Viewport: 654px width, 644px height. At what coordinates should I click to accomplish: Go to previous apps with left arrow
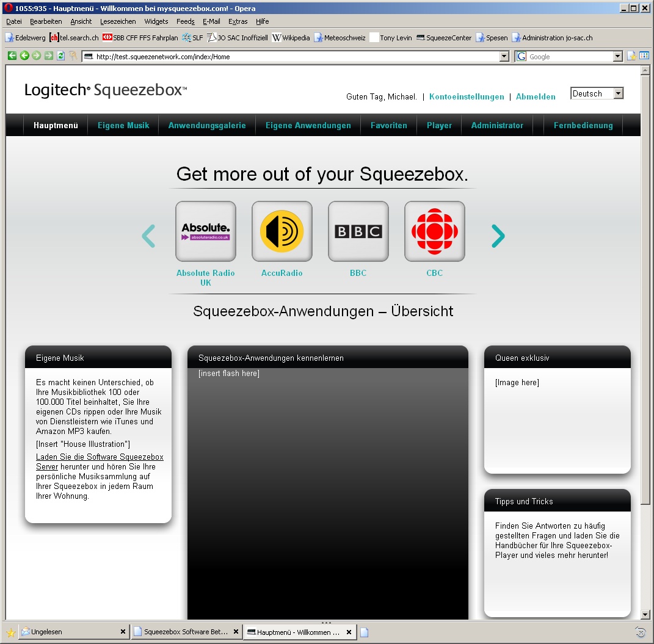point(148,236)
